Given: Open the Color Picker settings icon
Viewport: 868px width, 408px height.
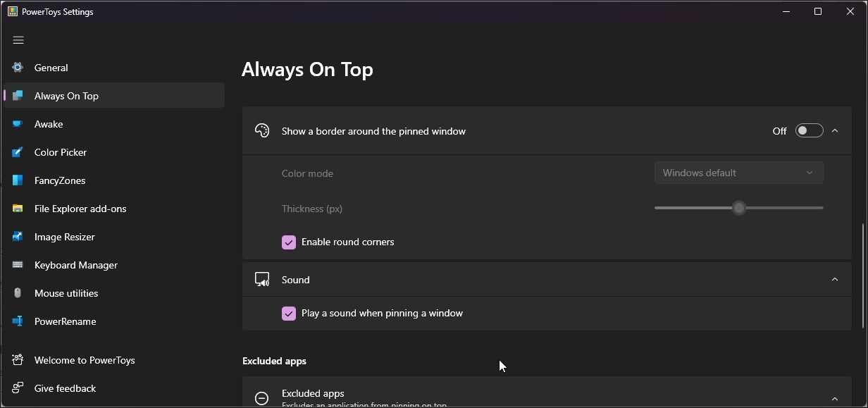Looking at the screenshot, I should pyautogui.click(x=17, y=152).
